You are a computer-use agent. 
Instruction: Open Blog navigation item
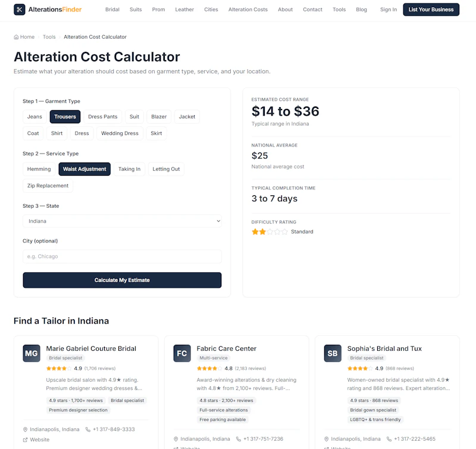pos(361,10)
